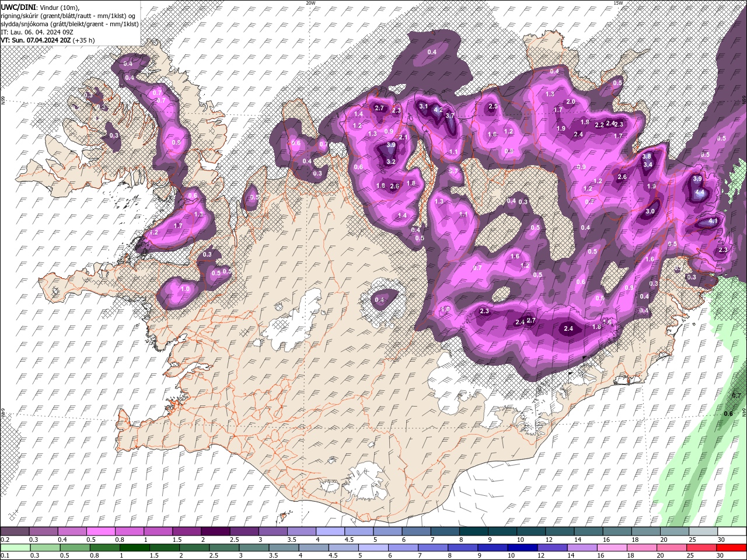747x560 pixels.
Task: Click the 'slydda/snjókoma' legend description line
Action: point(69,23)
